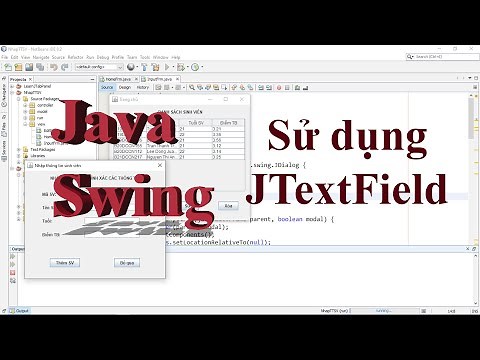Select the run package in tree

click(x=40, y=118)
